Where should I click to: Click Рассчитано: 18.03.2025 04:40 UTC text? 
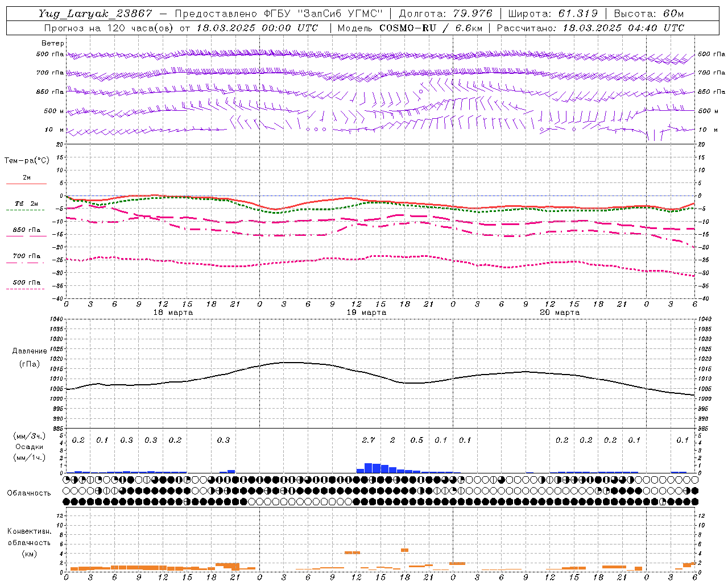[590, 28]
